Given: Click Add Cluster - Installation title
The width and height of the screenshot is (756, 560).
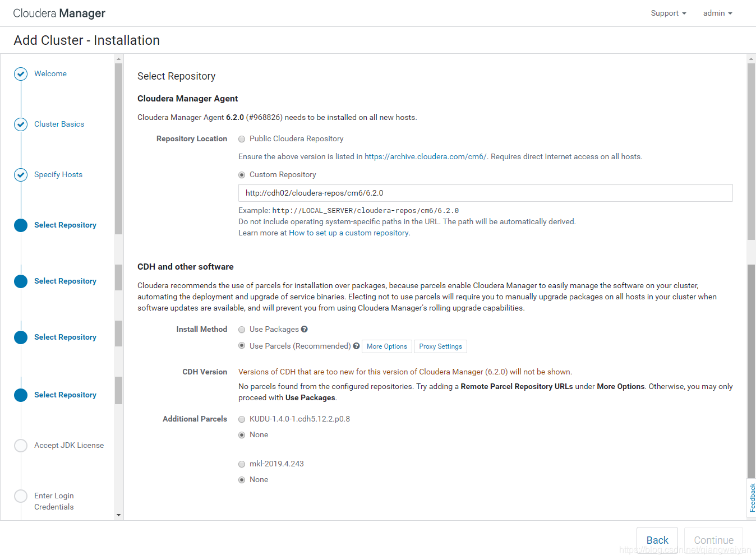Looking at the screenshot, I should tap(87, 40).
